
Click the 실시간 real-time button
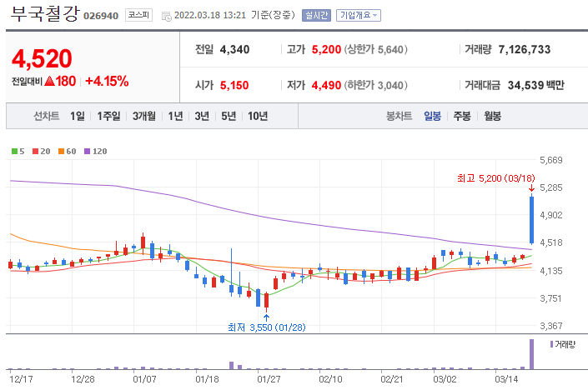coord(316,15)
